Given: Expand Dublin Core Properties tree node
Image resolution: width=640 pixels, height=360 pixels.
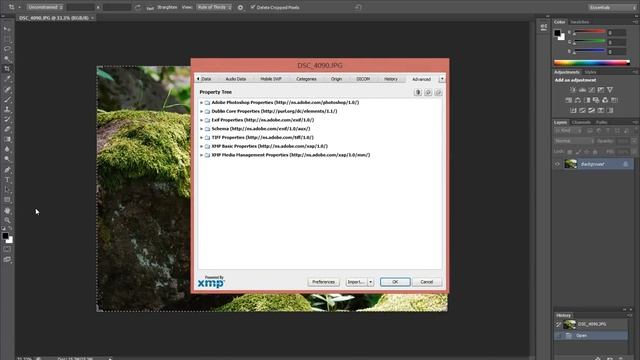Looking at the screenshot, I should 201,111.
